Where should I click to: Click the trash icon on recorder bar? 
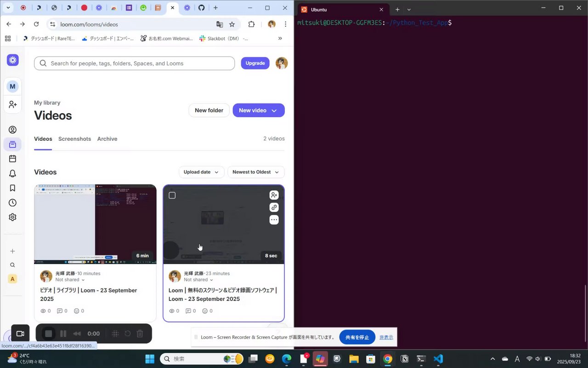coord(140,333)
